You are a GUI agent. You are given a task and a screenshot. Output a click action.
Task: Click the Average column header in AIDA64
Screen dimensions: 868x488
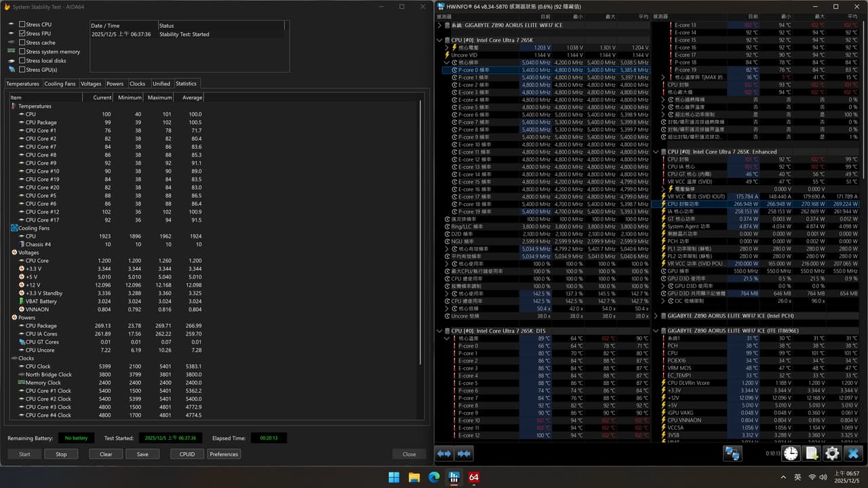click(190, 98)
